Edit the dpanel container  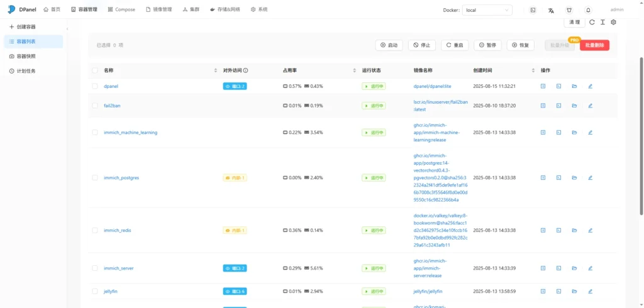point(590,86)
